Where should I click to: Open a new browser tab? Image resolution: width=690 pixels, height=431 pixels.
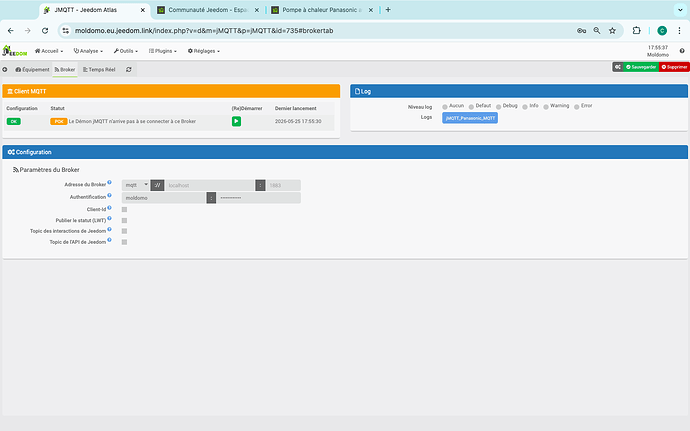click(388, 10)
